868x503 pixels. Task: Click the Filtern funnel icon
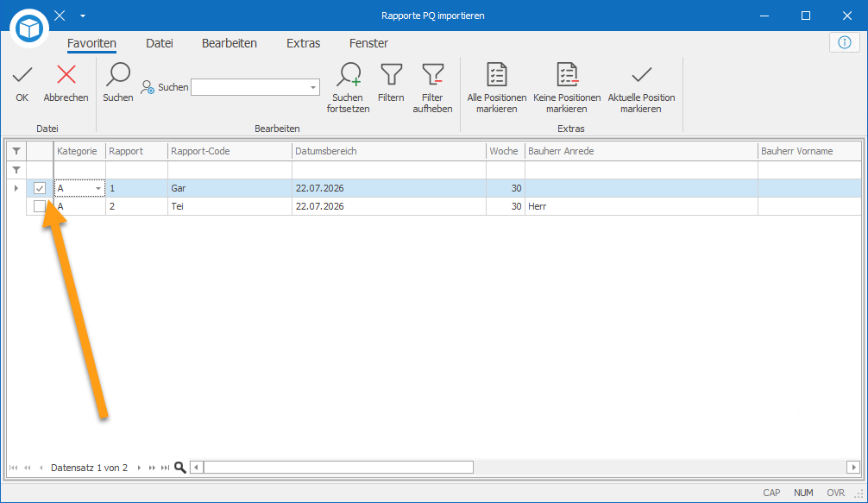click(392, 75)
